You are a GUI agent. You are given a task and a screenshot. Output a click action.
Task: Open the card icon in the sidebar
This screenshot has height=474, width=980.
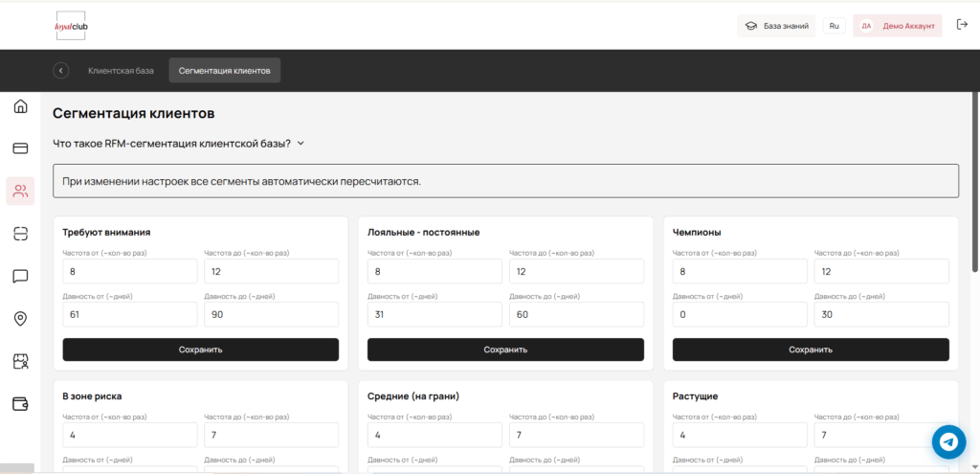20,148
